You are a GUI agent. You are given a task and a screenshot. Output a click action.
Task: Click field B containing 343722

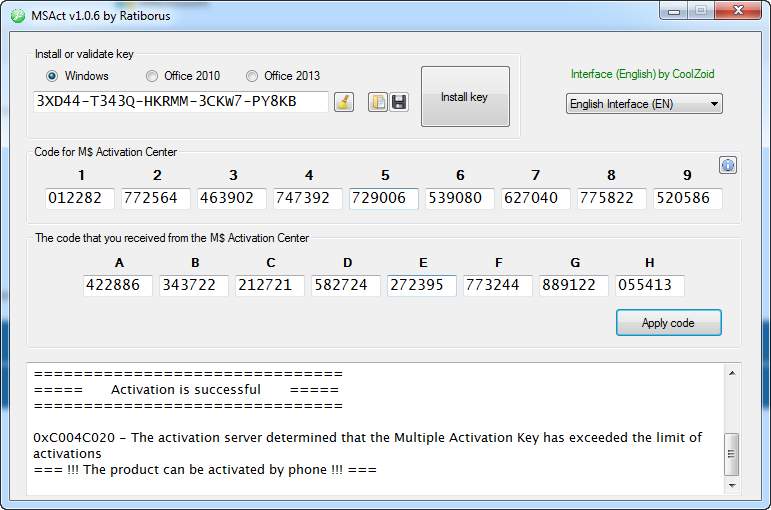click(x=194, y=285)
